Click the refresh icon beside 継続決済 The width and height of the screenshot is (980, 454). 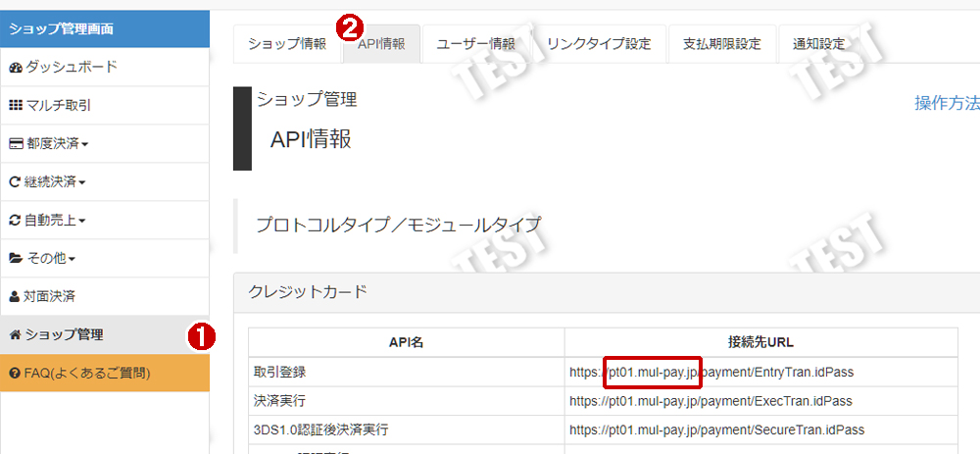14,182
